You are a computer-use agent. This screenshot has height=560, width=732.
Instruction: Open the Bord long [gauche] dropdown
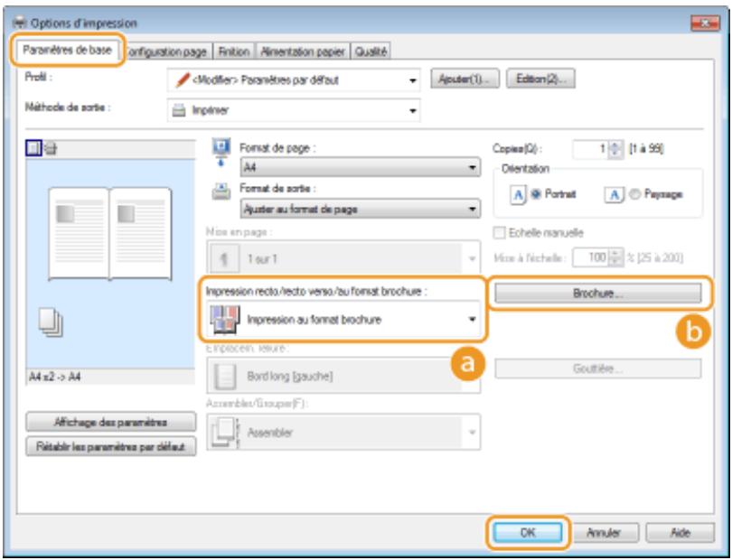click(x=343, y=376)
